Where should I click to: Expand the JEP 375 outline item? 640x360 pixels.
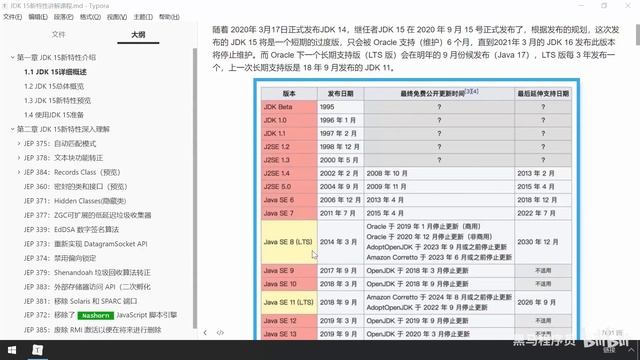[19, 143]
